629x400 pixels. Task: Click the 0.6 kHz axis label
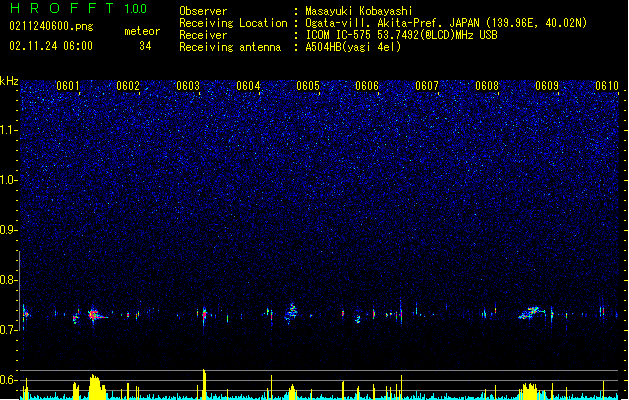tap(9, 380)
